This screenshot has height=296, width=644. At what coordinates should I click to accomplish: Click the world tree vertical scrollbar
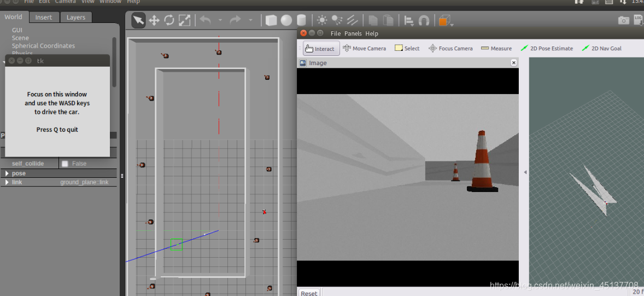click(x=114, y=62)
